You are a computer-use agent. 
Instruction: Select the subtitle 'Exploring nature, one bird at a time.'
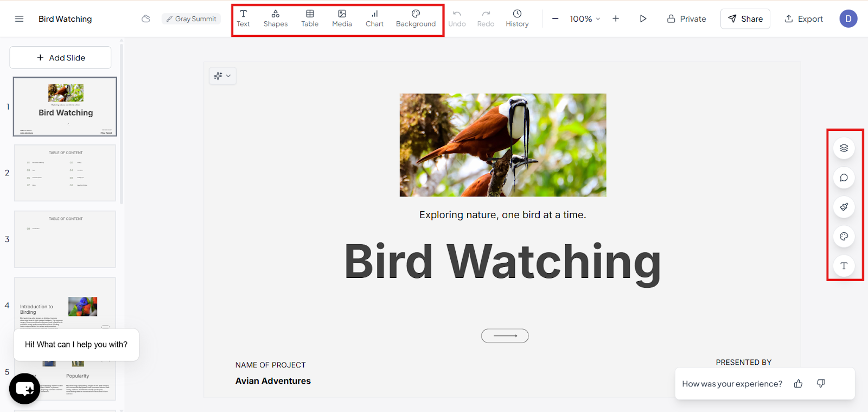click(x=502, y=215)
